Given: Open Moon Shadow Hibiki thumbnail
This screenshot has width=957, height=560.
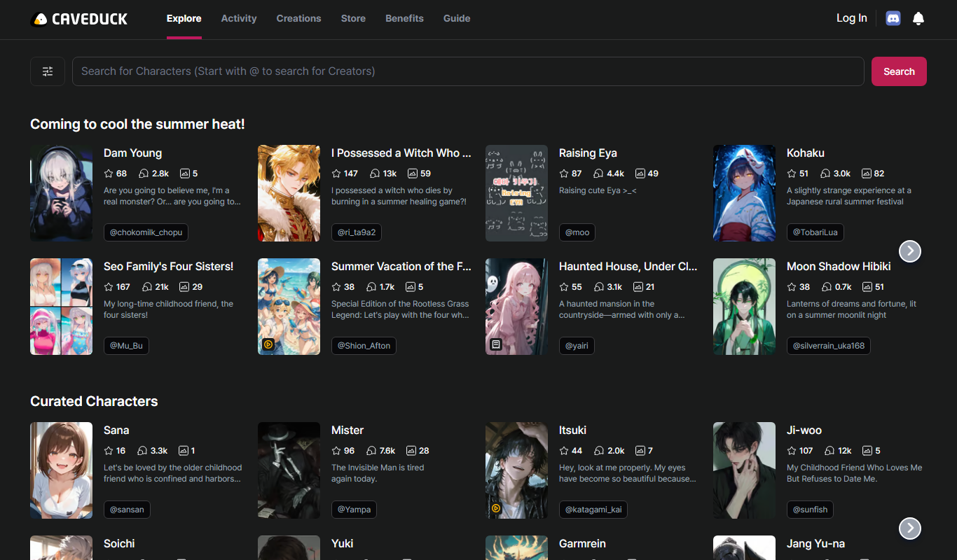Looking at the screenshot, I should pyautogui.click(x=744, y=307).
